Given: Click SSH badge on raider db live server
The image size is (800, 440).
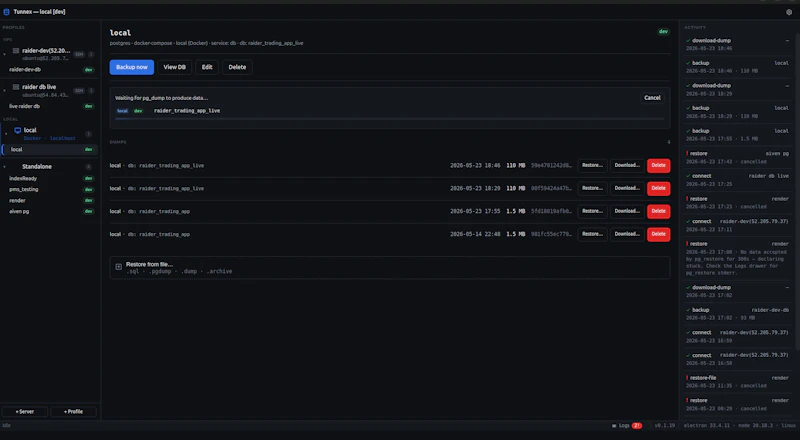Looking at the screenshot, I should 79,90.
